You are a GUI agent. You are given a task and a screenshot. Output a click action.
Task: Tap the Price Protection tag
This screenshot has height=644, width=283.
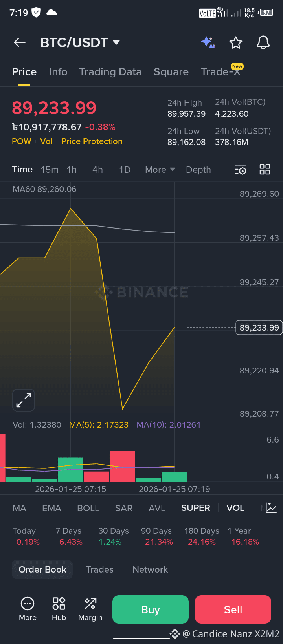pos(92,141)
